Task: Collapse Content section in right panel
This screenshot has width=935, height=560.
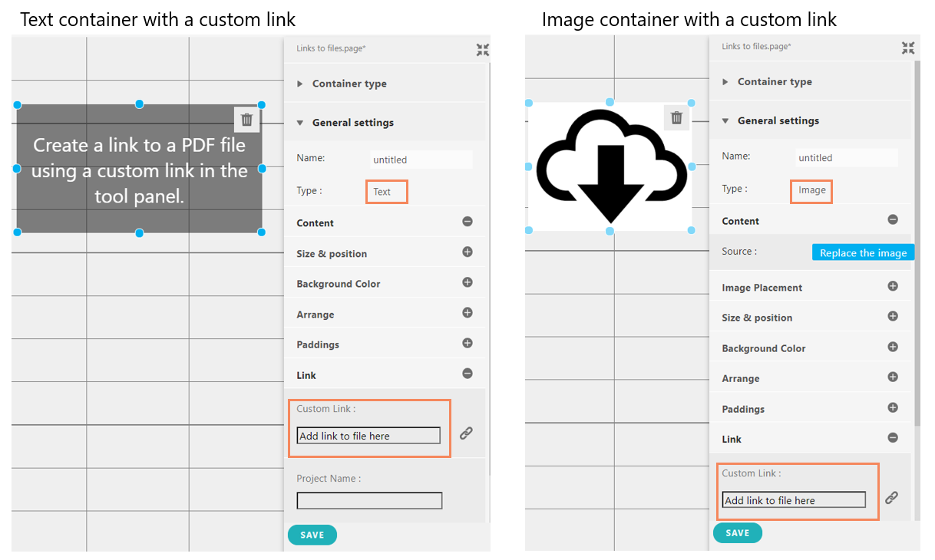Action: pyautogui.click(x=893, y=219)
